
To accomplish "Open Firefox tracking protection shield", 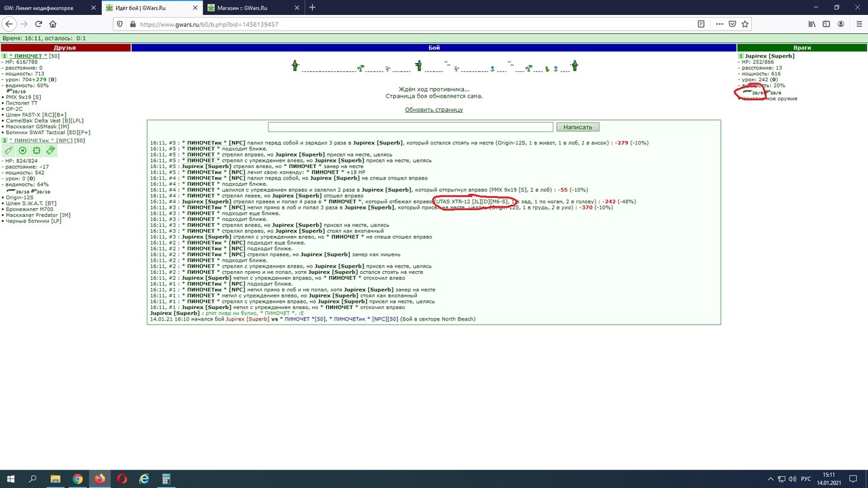I will pos(119,24).
